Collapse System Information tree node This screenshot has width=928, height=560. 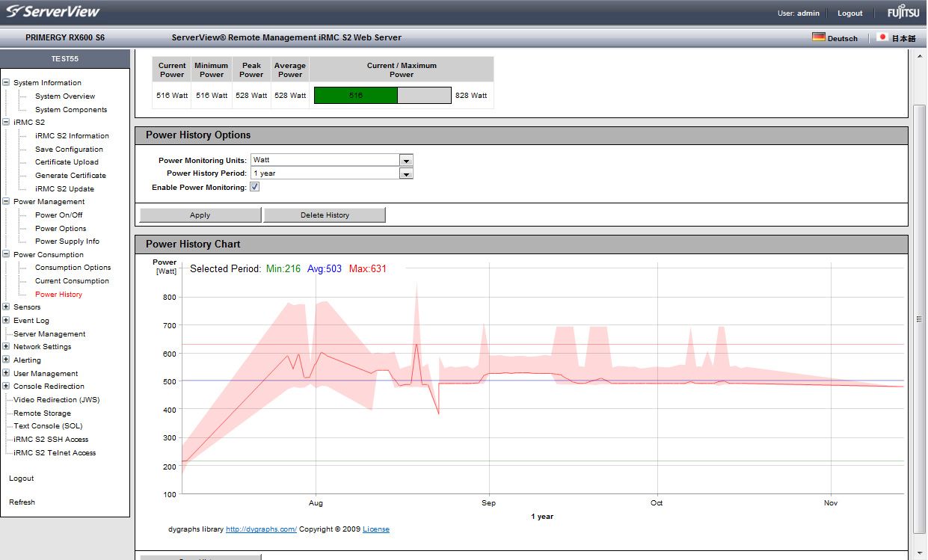[x=6, y=82]
